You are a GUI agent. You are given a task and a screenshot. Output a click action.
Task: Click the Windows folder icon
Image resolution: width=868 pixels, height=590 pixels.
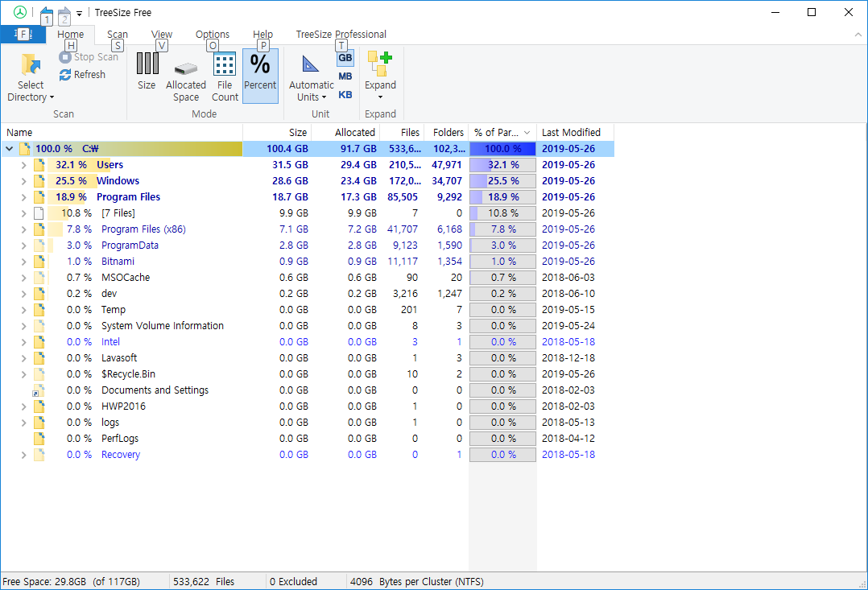pos(39,181)
